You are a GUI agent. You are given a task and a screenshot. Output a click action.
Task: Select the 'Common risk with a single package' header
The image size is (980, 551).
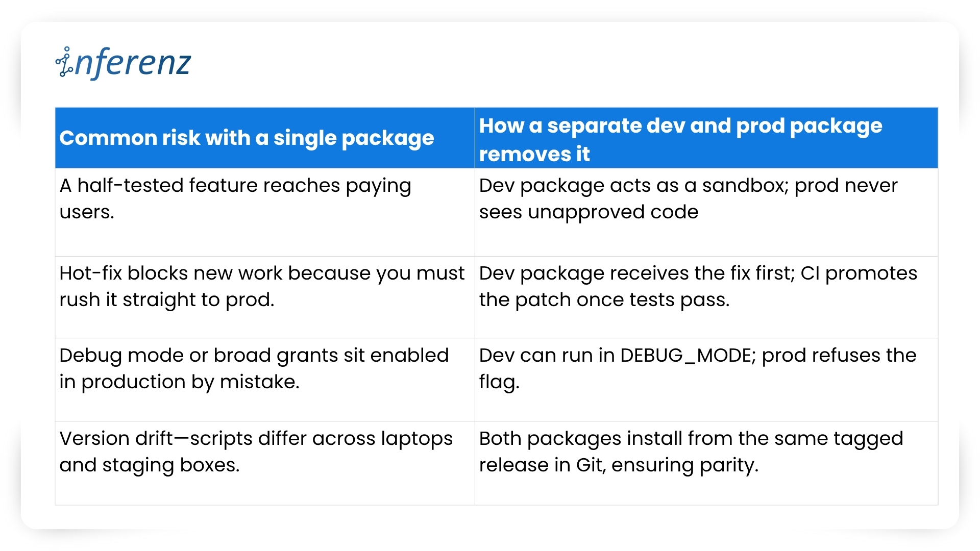click(265, 138)
